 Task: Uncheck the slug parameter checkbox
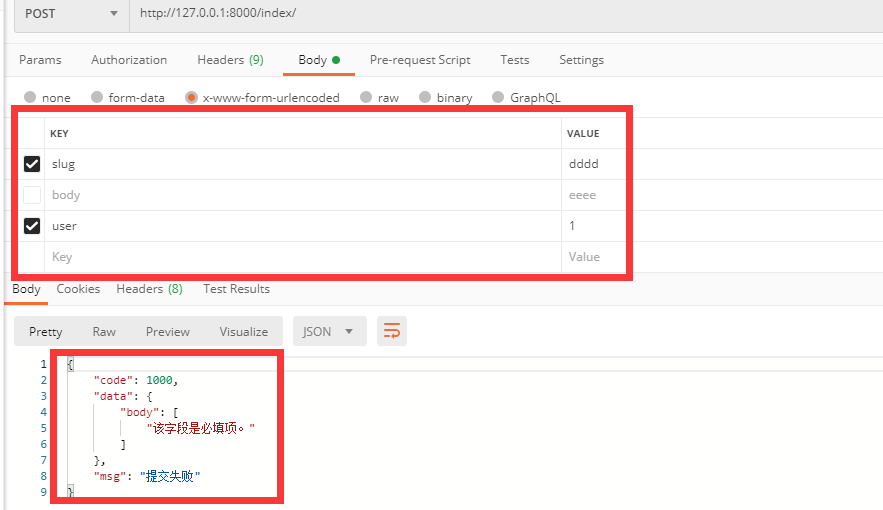32,164
